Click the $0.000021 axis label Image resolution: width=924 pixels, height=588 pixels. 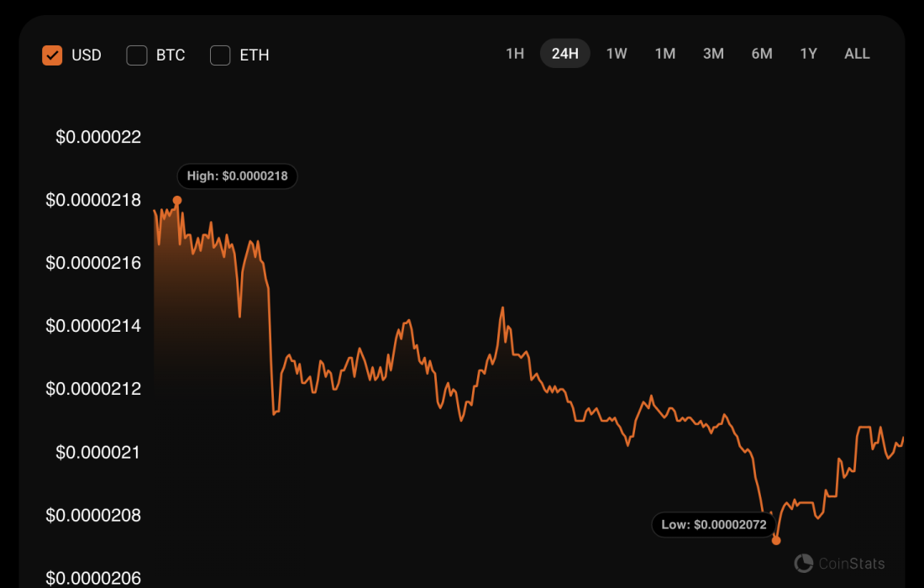point(98,452)
